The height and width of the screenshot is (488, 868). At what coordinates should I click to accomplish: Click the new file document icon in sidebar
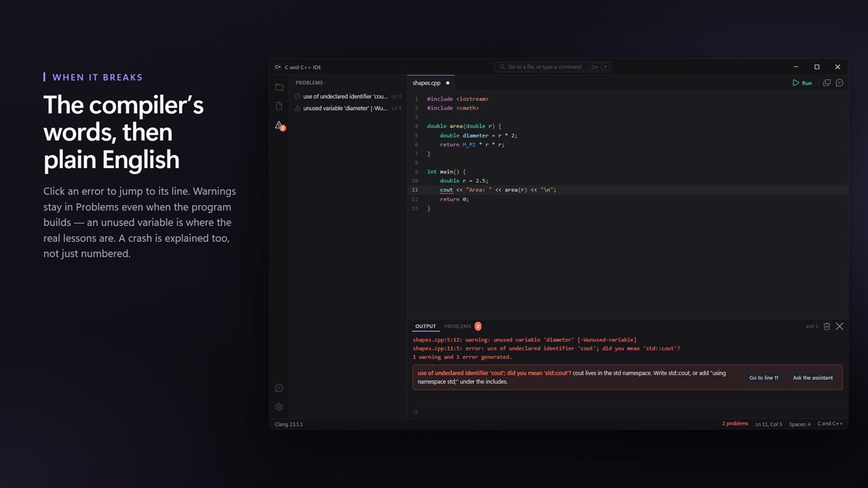click(279, 106)
